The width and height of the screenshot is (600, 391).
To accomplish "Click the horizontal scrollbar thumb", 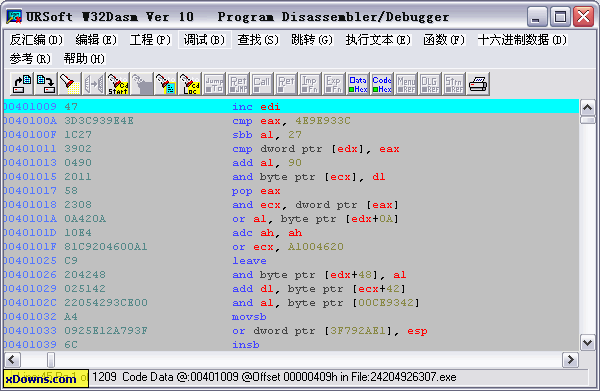I will click(51, 360).
